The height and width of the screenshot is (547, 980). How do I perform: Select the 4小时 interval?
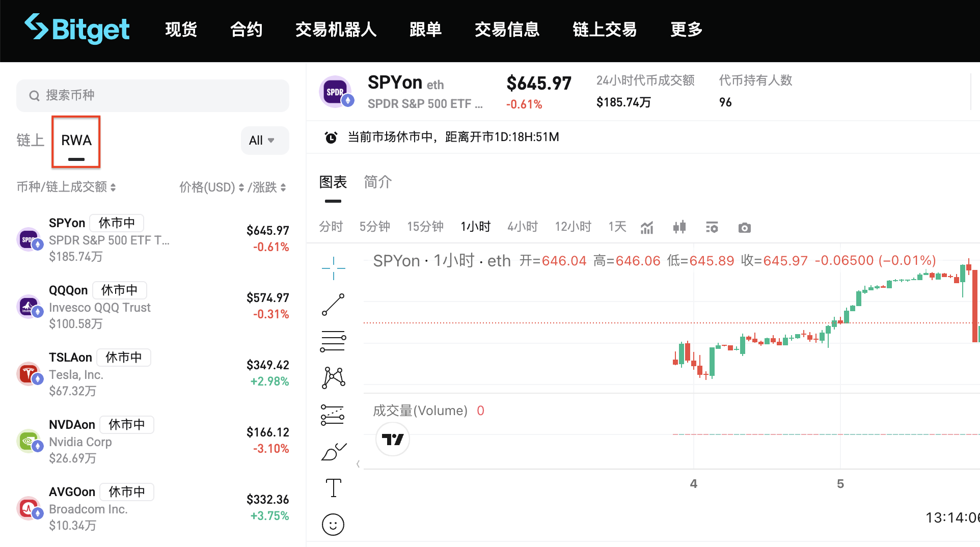(523, 227)
